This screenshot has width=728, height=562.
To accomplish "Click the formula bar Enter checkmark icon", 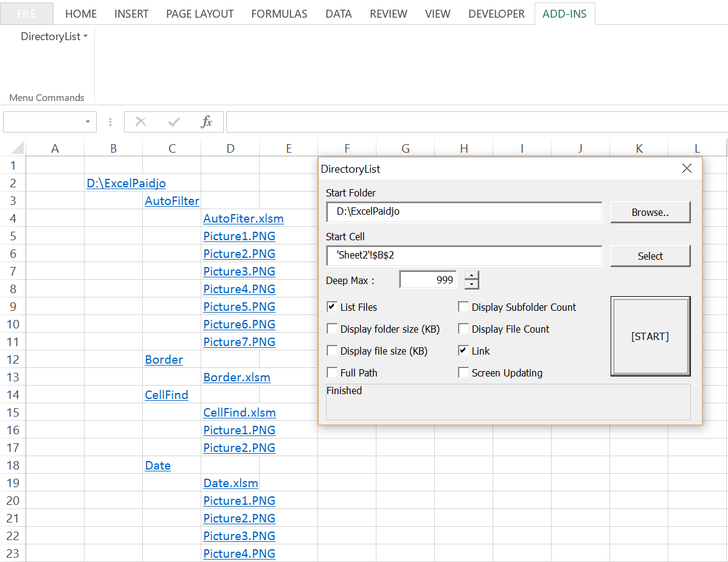I will coord(174,122).
